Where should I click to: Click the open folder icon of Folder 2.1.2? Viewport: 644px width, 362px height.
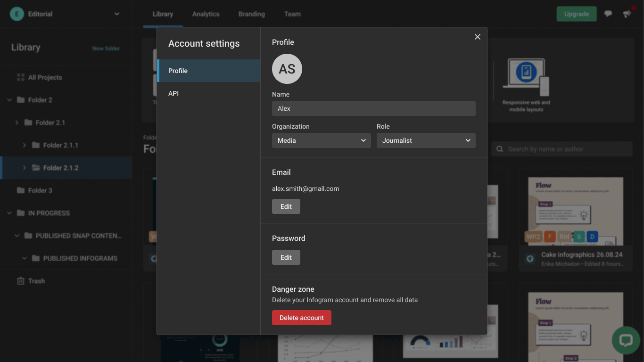pyautogui.click(x=36, y=168)
